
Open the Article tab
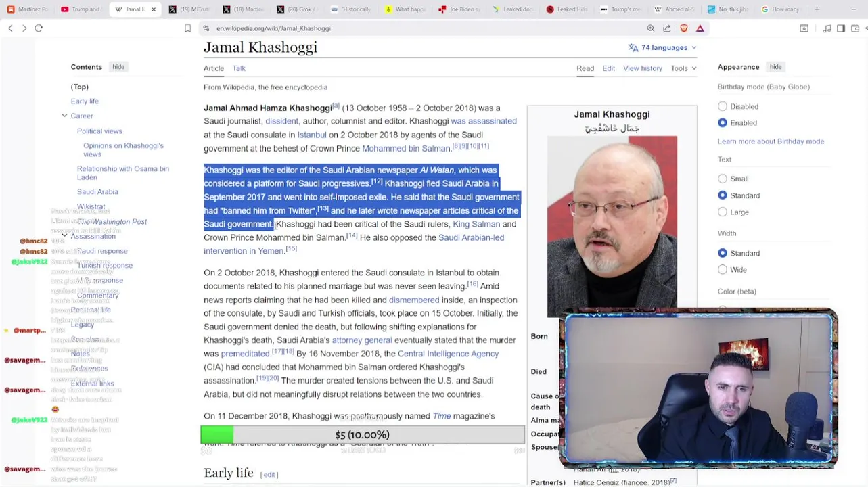pyautogui.click(x=214, y=68)
